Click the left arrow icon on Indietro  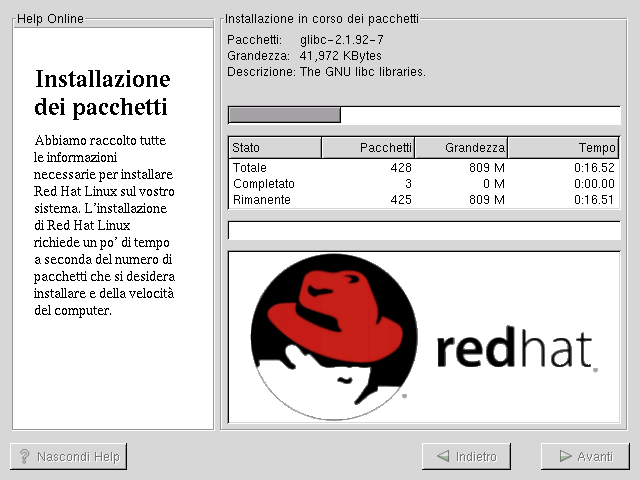point(442,457)
